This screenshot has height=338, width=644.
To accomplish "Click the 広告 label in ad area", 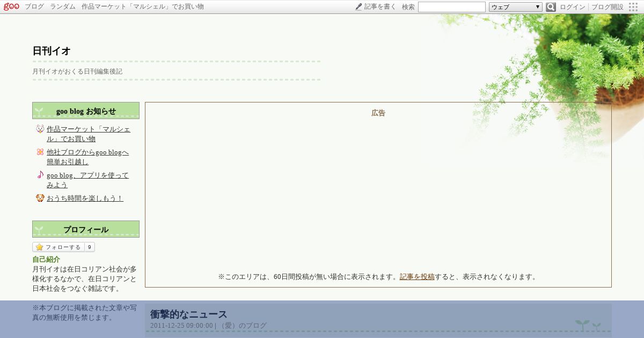I will (x=378, y=113).
